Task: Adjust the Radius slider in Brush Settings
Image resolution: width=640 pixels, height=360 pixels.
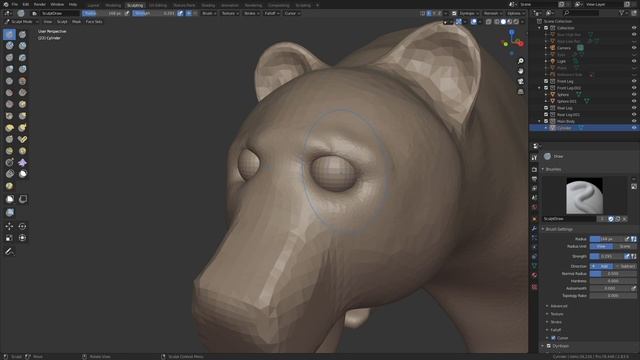Action: pyautogui.click(x=607, y=239)
